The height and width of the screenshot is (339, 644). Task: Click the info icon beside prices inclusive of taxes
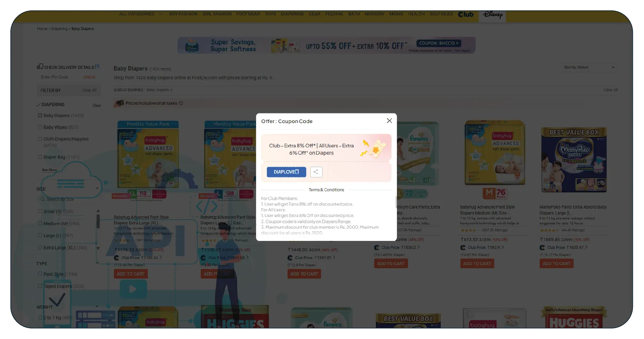click(181, 103)
